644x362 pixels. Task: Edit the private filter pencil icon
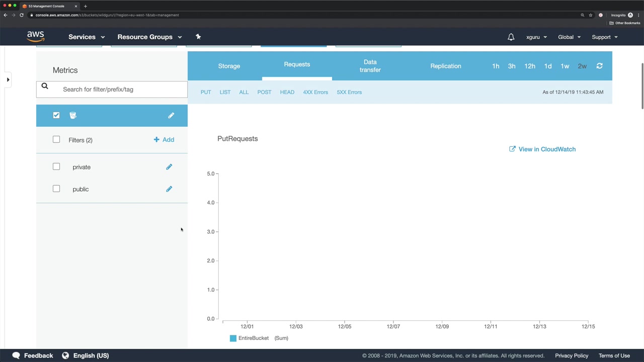[x=169, y=167]
